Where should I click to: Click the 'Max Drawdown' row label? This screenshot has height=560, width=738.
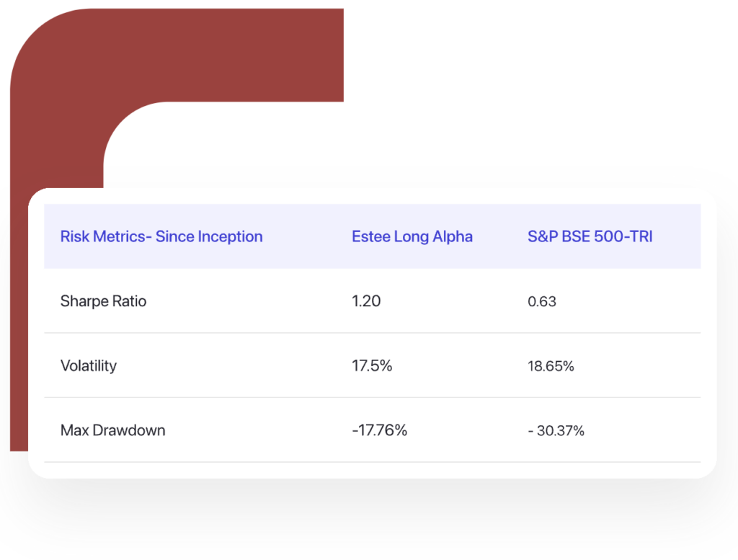tap(113, 430)
